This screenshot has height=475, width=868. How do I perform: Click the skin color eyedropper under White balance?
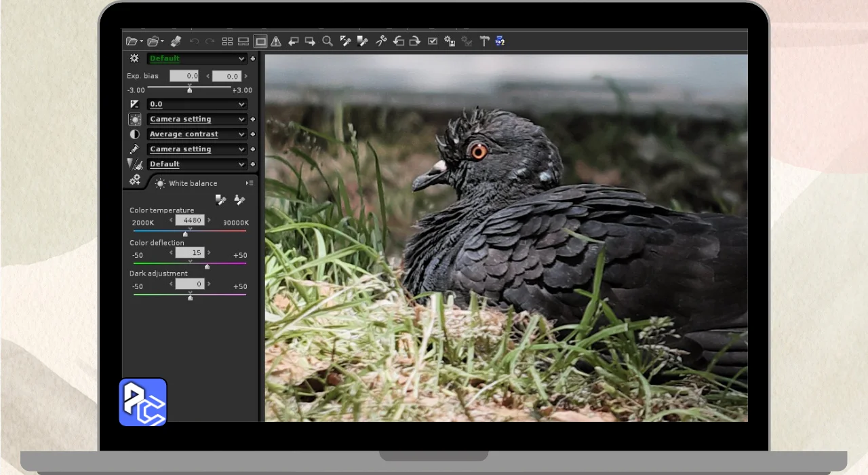[239, 199]
